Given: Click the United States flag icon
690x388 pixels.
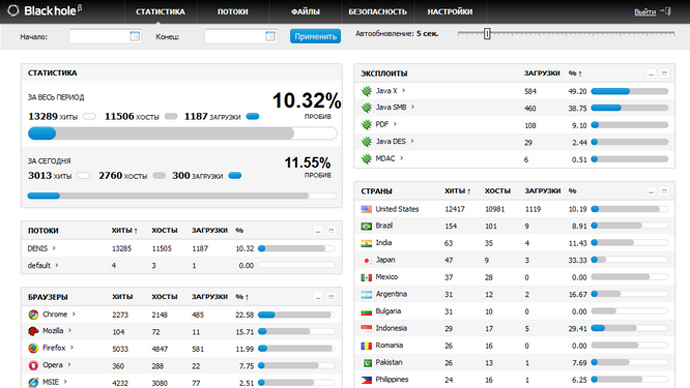Looking at the screenshot, I should click(366, 209).
